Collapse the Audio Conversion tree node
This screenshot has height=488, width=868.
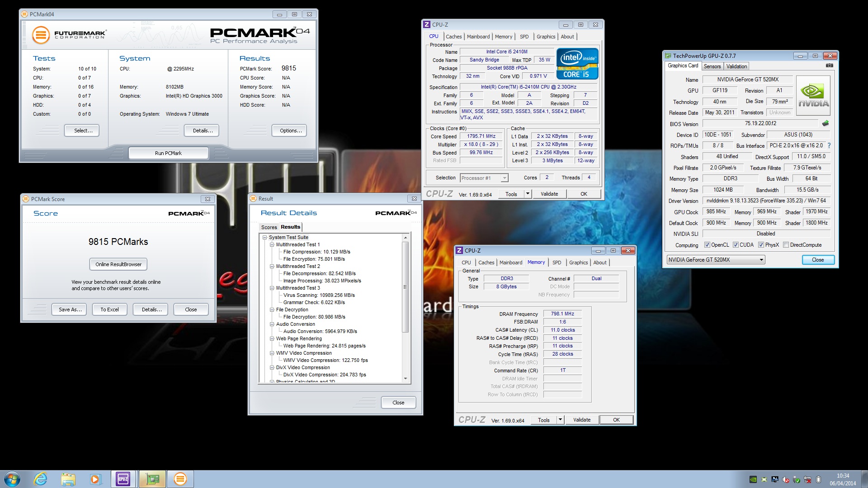[272, 324]
